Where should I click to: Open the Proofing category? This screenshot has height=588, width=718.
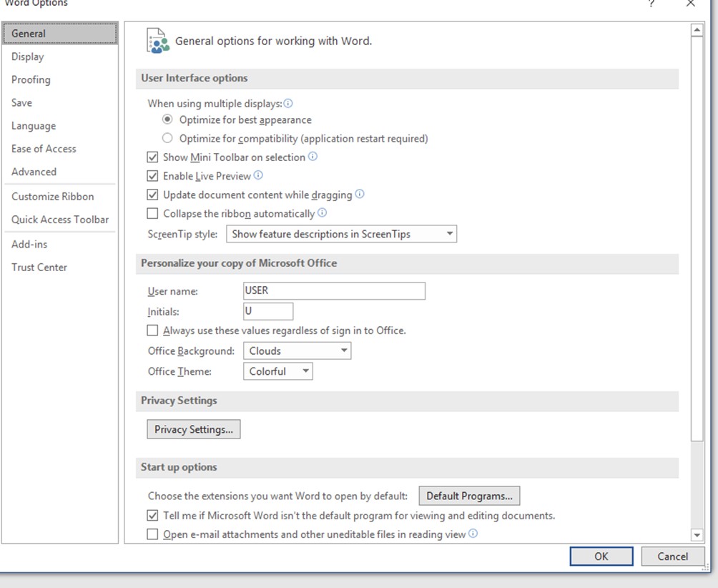point(60,79)
